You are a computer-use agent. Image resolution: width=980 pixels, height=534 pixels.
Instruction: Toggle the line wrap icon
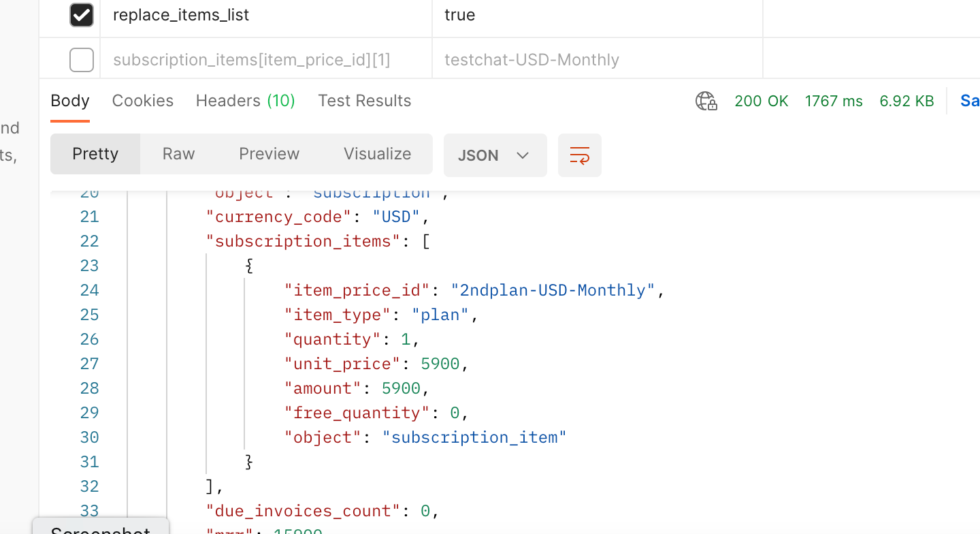tap(579, 155)
